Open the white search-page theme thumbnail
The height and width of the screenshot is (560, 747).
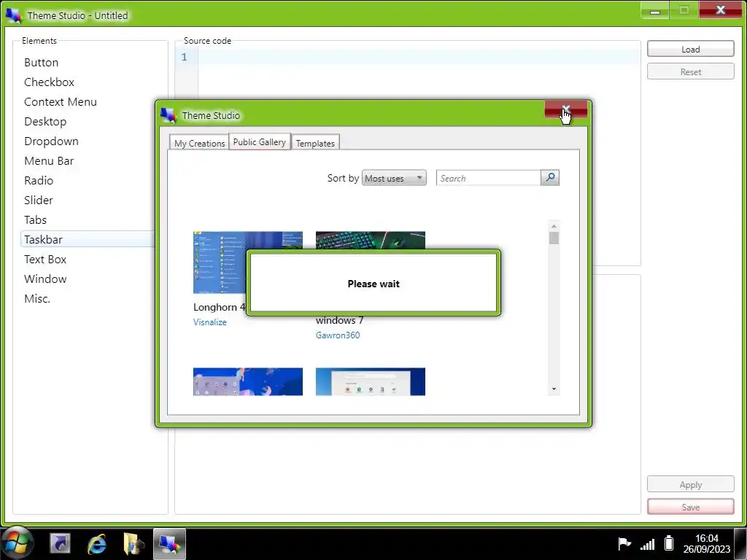[370, 381]
